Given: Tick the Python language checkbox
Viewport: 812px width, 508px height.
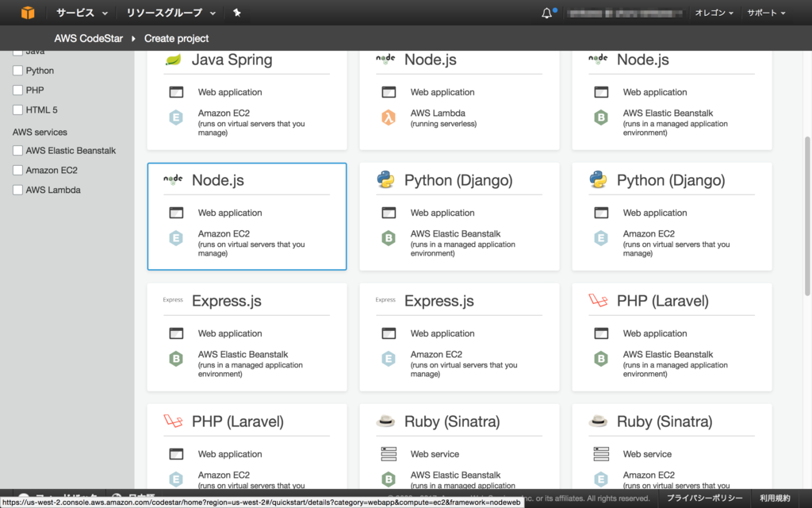Looking at the screenshot, I should pos(17,71).
